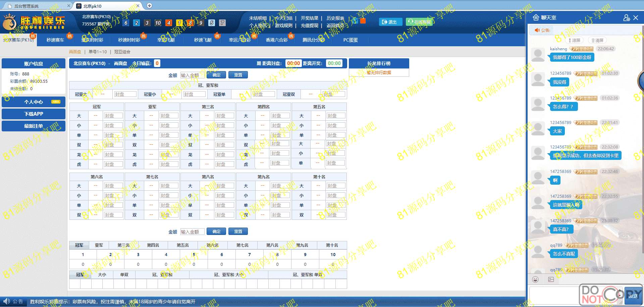The image size is (644, 307).
Task: Click the bottom-left 公告 speaker icon
Action: (x=7, y=301)
